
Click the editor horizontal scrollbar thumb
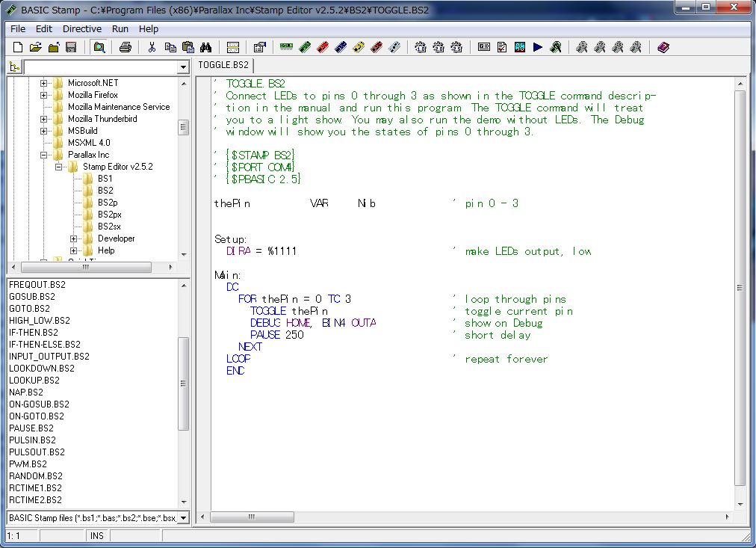(252, 517)
